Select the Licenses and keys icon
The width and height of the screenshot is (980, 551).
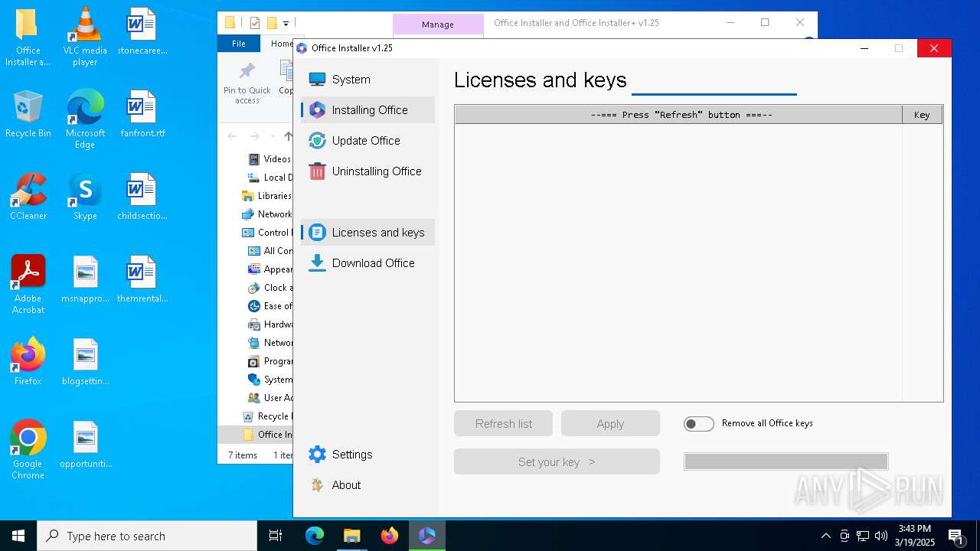tap(317, 233)
